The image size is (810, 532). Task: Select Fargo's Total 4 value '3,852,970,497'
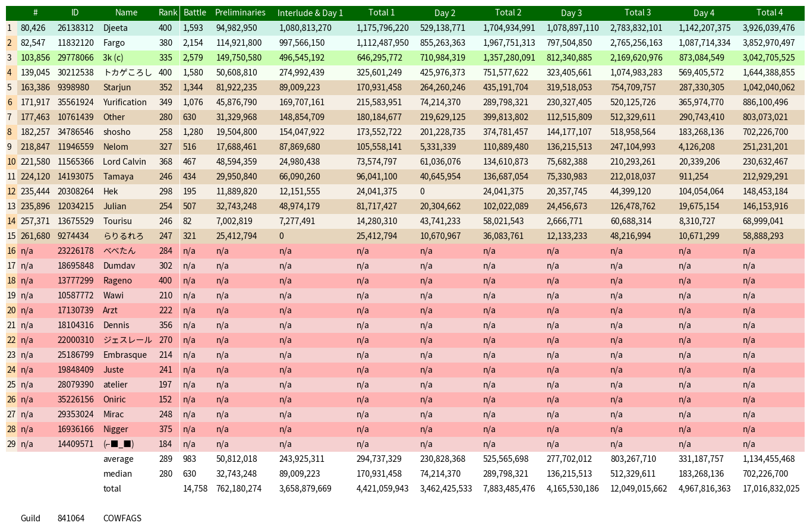[768, 43]
